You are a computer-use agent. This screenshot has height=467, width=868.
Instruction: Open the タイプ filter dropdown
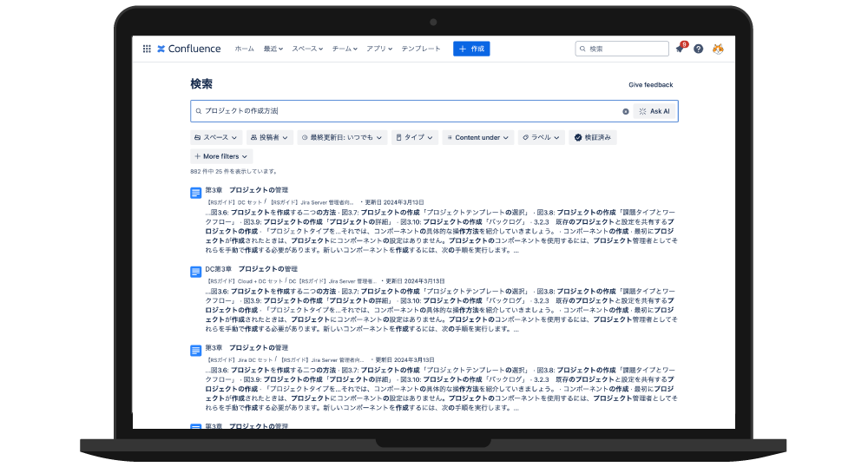415,137
